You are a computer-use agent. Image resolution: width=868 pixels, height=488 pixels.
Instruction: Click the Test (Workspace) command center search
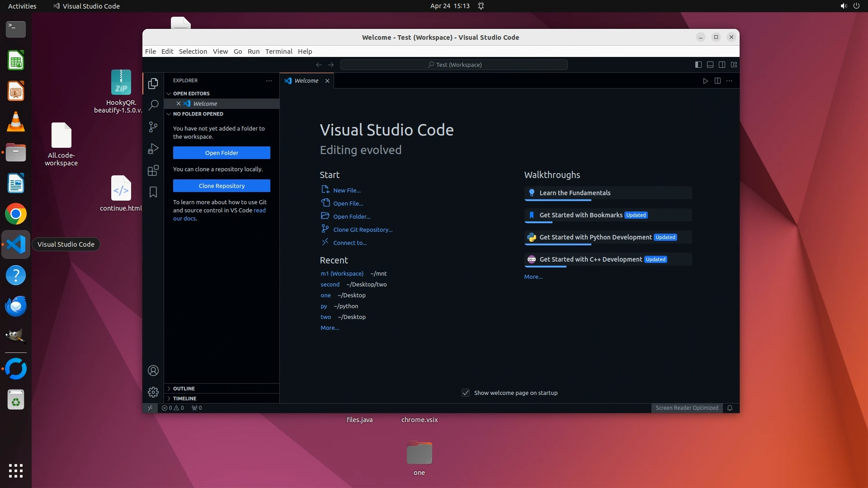pos(454,65)
